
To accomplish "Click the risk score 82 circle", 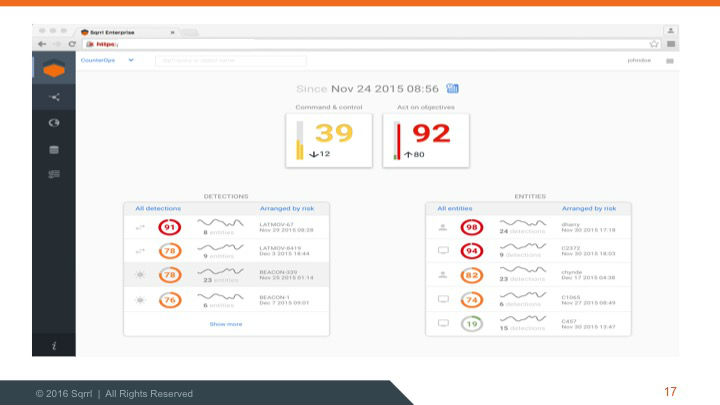I will tap(472, 275).
